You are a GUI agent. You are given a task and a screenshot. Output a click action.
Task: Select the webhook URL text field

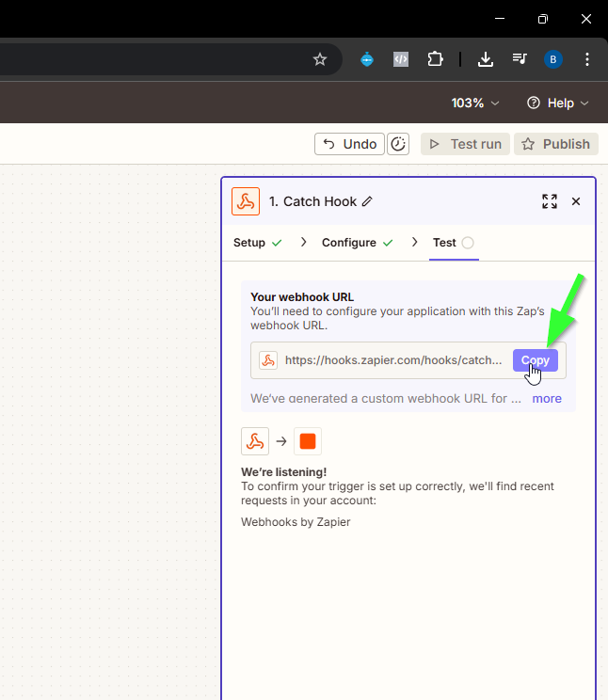(408, 360)
